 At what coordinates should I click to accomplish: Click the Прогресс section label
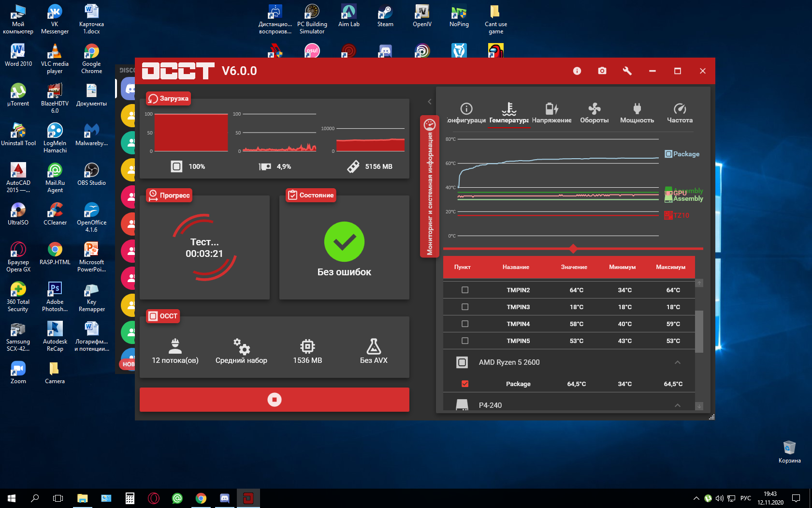pos(169,195)
